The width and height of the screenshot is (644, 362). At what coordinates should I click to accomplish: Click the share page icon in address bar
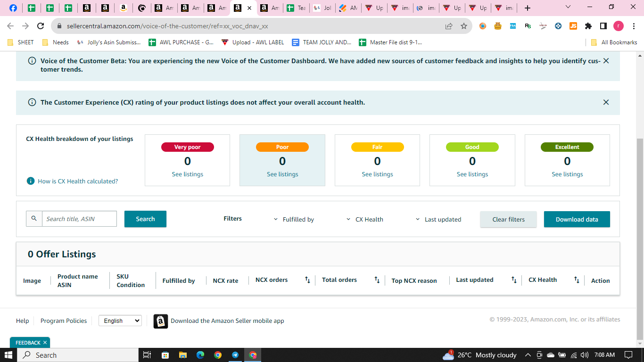pyautogui.click(x=449, y=26)
